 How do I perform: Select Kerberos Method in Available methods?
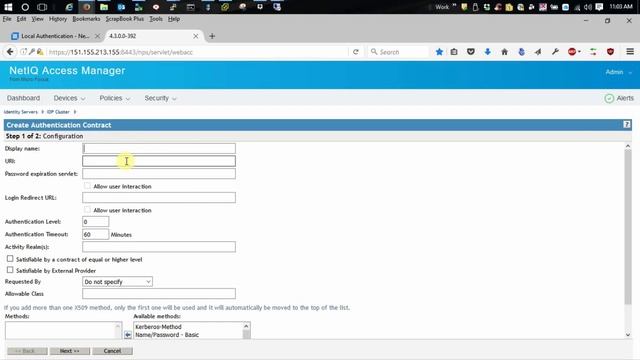[158, 327]
